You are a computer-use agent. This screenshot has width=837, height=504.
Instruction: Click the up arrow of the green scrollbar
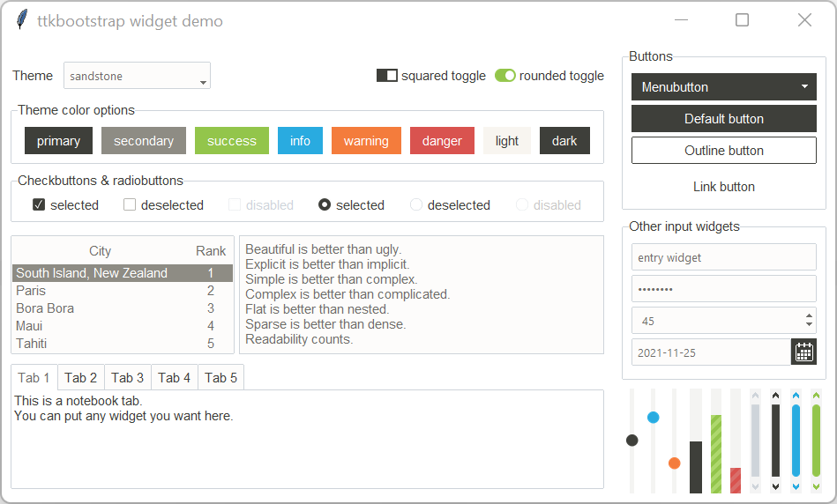[x=816, y=396]
